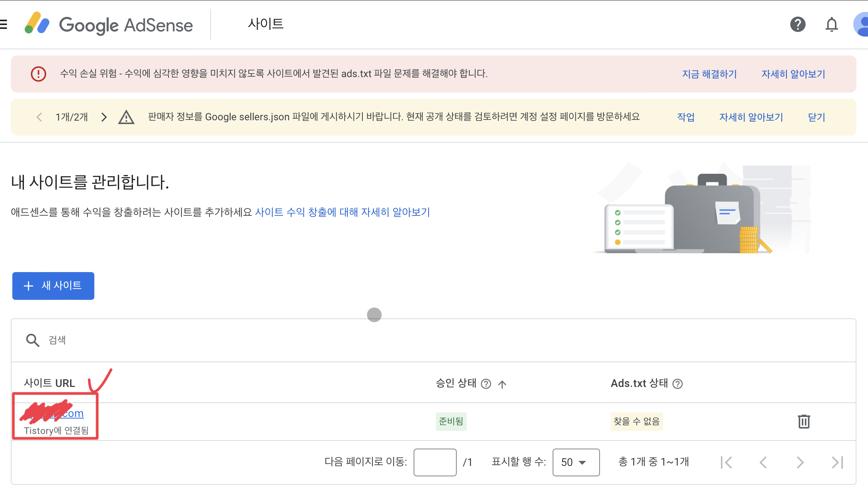Screen dimensions: 868x501
Task: Open the site URL link ending in .com
Action: coord(72,414)
